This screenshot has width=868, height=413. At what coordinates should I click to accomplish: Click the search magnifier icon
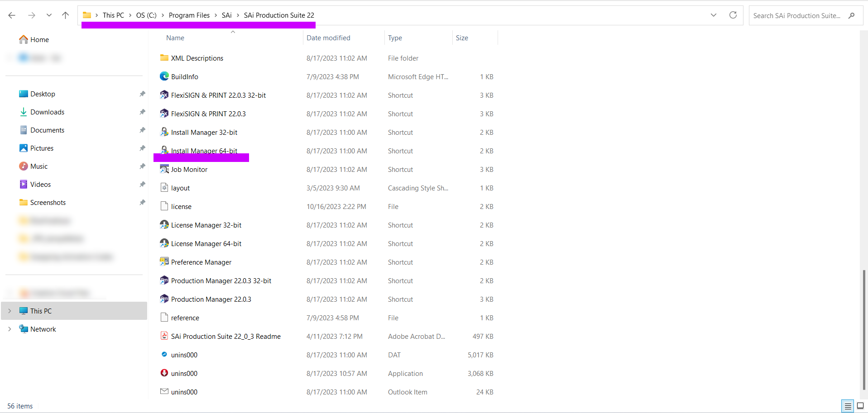(x=852, y=15)
